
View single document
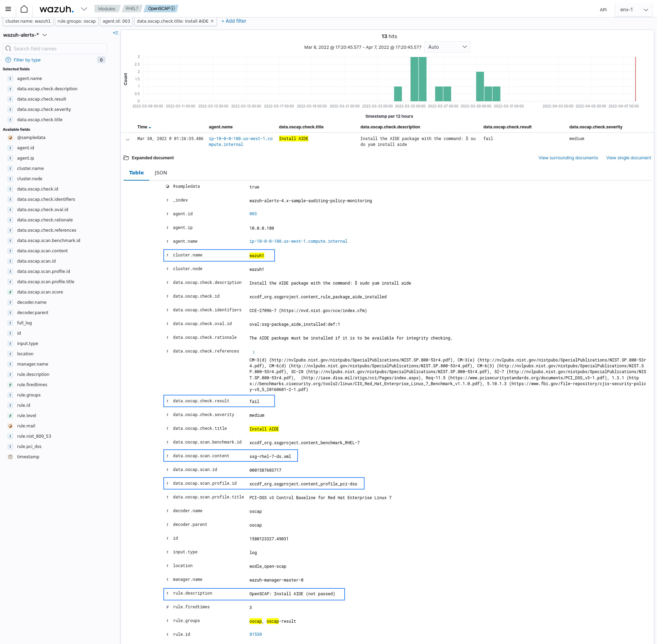(x=629, y=158)
